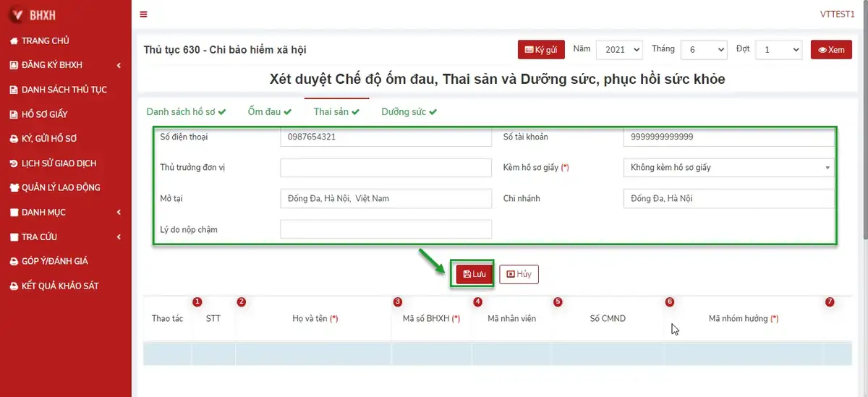The height and width of the screenshot is (397, 868).
Task: Click Thao tác column header
Action: click(x=167, y=319)
